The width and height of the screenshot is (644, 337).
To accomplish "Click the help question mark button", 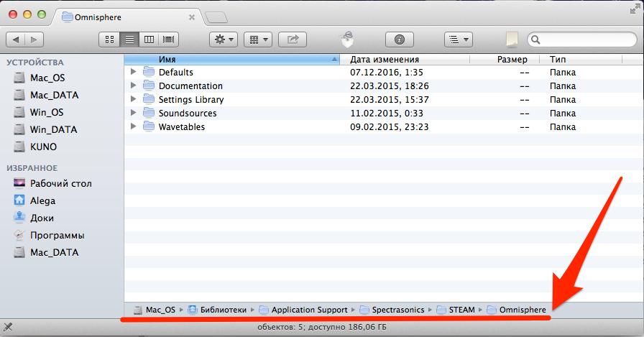I will [x=400, y=40].
